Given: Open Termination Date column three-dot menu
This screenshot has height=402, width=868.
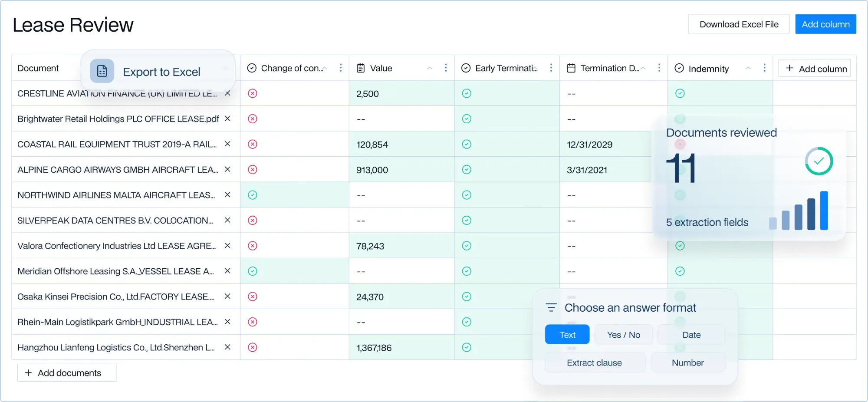Looking at the screenshot, I should [x=659, y=68].
